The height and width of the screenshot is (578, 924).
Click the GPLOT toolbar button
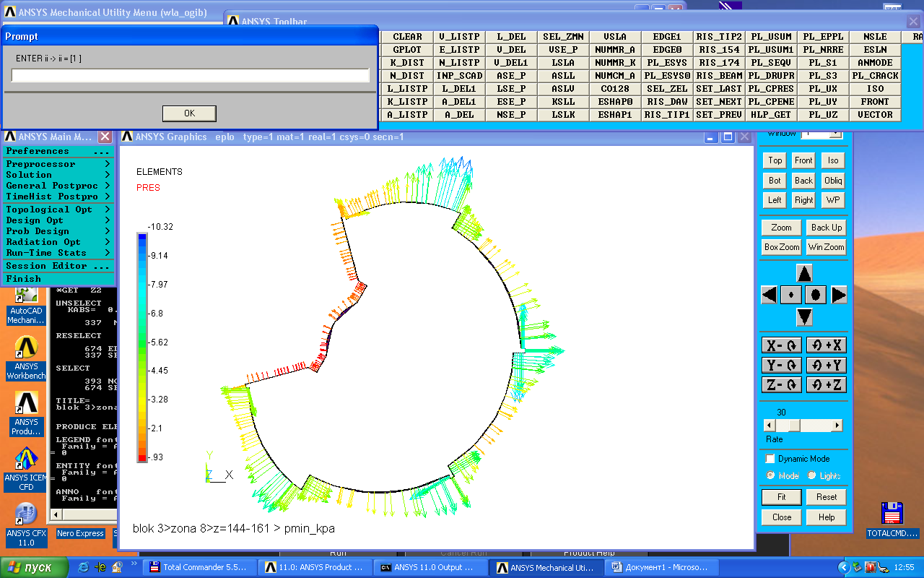click(407, 50)
